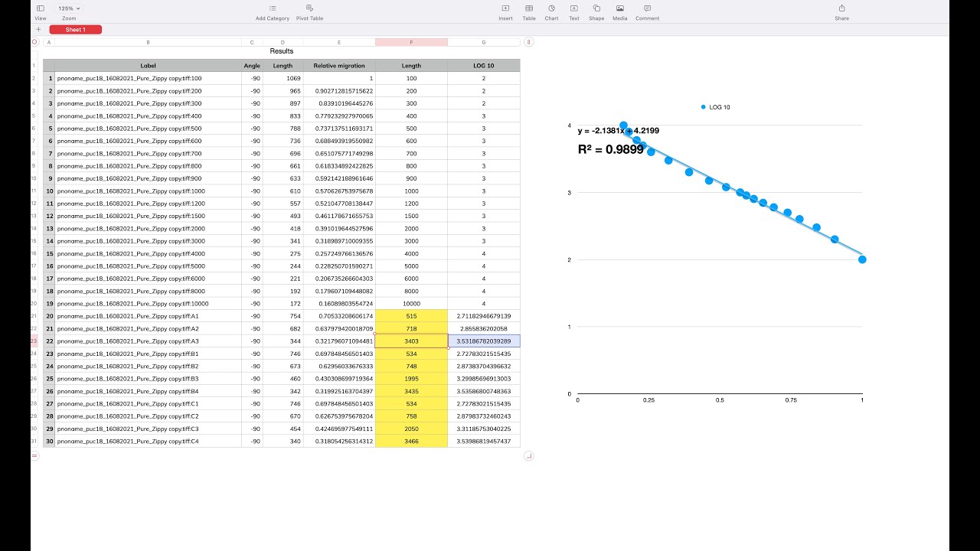Add a Comment using toolbar
This screenshot has height=551, width=980.
click(647, 12)
